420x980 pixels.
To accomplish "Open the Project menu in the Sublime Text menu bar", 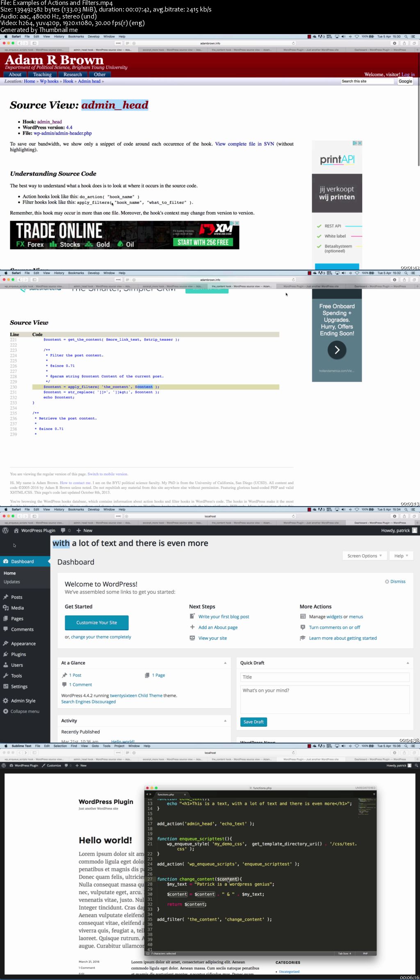I will coord(119,746).
